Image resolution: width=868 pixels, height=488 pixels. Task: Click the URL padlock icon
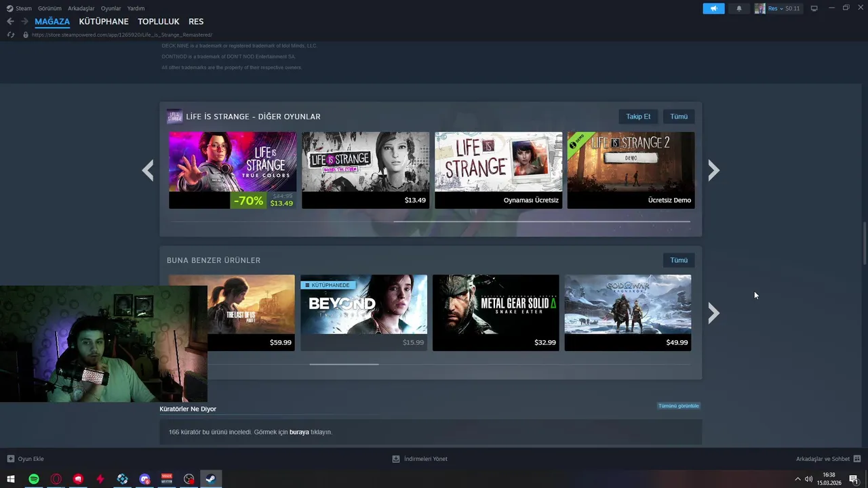coord(26,35)
